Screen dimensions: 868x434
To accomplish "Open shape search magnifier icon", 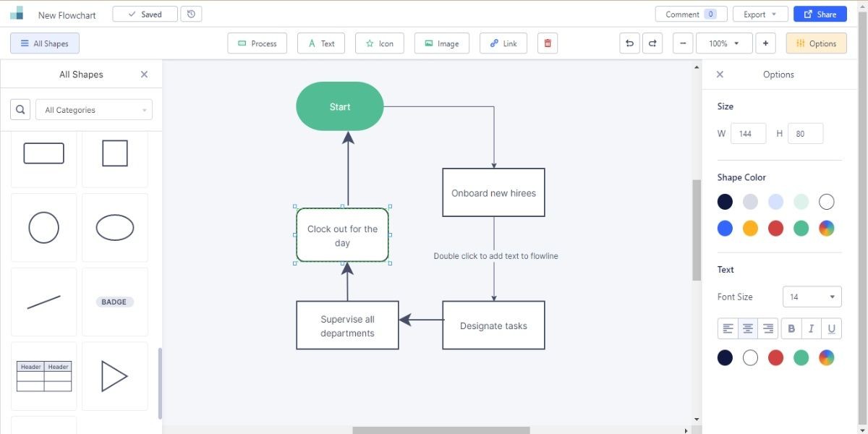I will coord(20,110).
